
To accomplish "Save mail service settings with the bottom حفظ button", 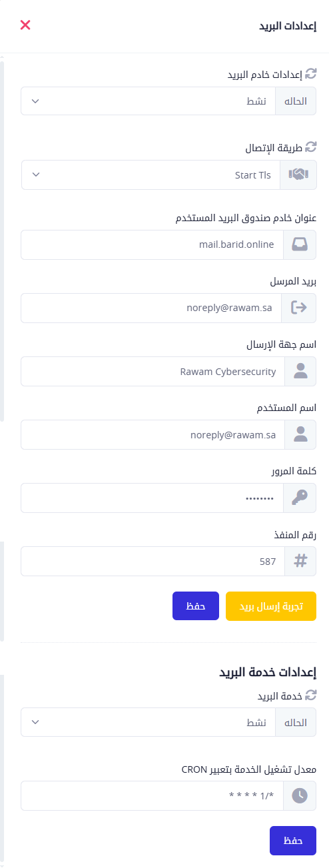I will (293, 841).
